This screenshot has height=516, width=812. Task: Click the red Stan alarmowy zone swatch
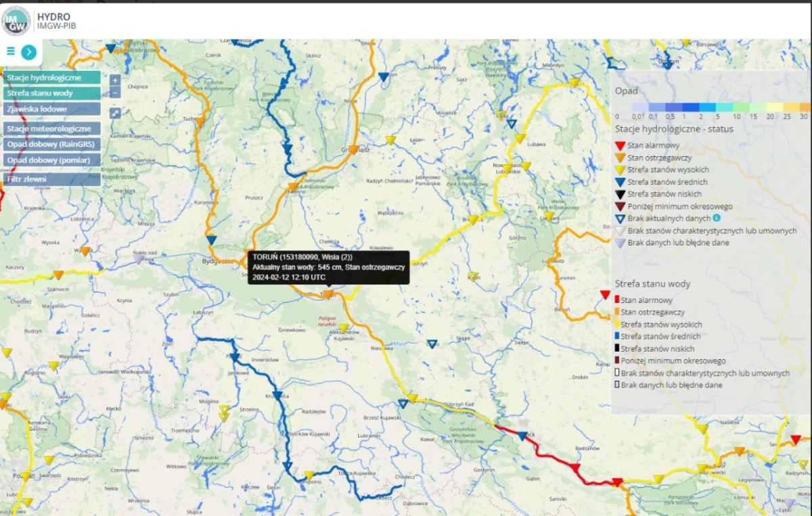click(x=617, y=300)
